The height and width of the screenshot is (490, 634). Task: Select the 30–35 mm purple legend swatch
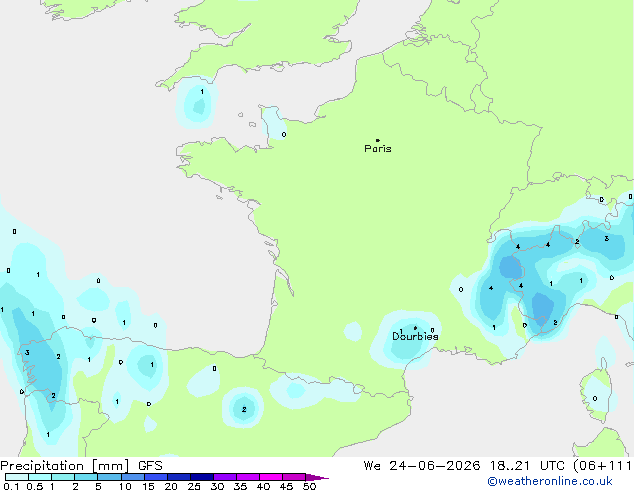coord(224,477)
